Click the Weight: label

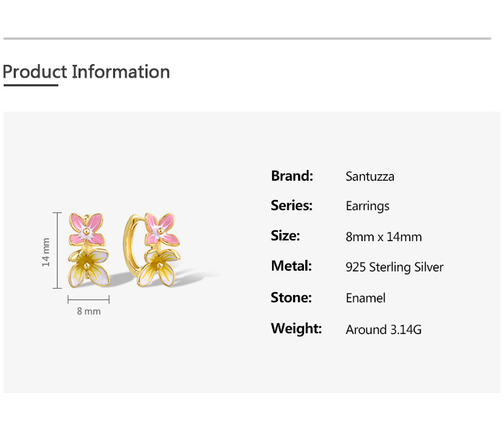click(296, 329)
